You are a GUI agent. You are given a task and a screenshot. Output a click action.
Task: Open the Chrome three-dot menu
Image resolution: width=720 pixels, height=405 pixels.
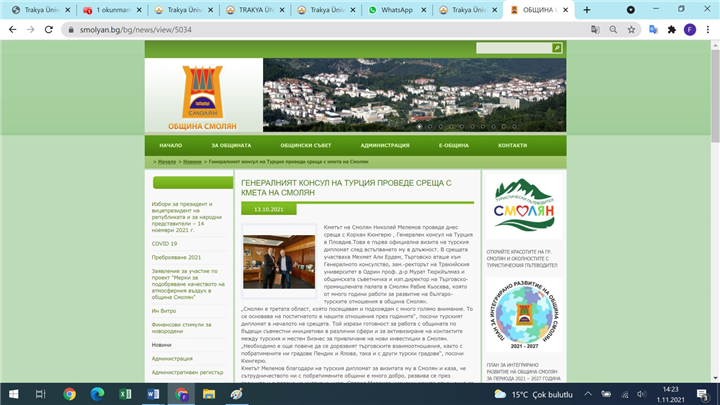708,29
